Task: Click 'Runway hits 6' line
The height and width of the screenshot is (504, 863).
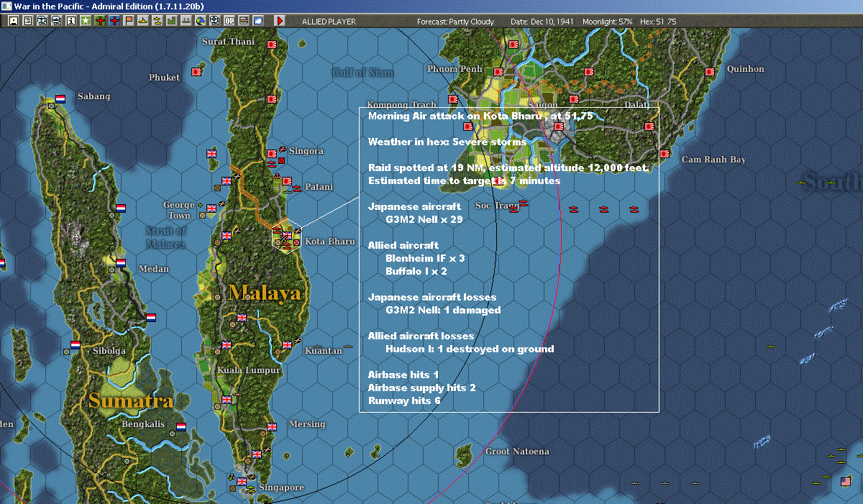Action: (404, 400)
